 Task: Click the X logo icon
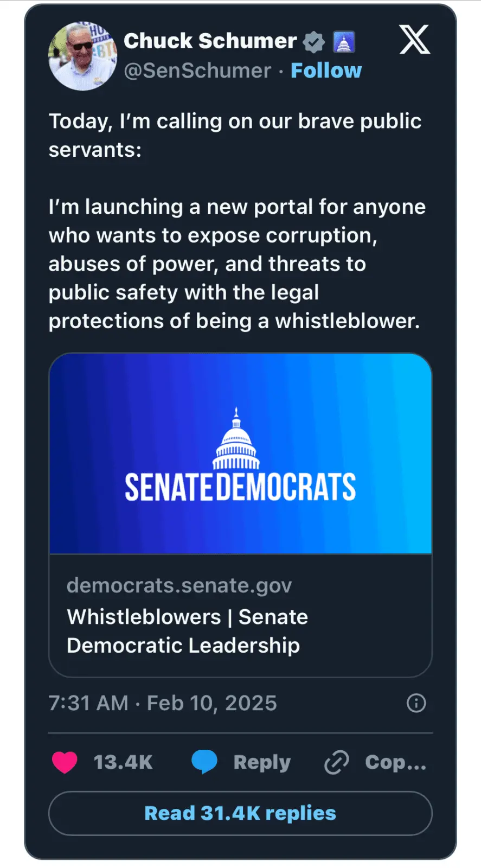415,40
